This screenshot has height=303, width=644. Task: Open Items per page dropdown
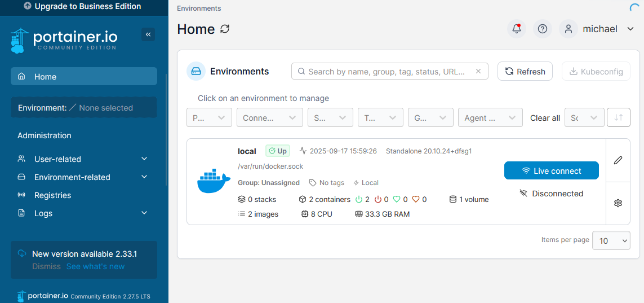click(611, 240)
